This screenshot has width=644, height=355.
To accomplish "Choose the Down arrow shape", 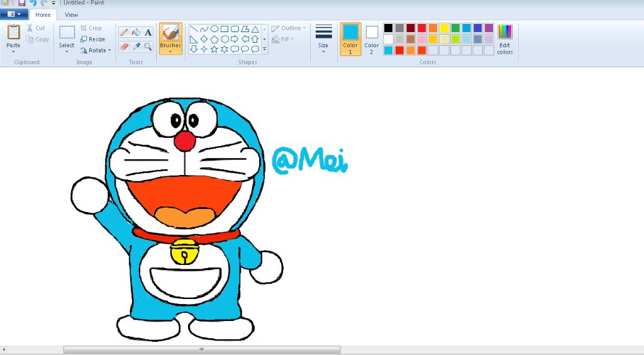I will pyautogui.click(x=194, y=49).
